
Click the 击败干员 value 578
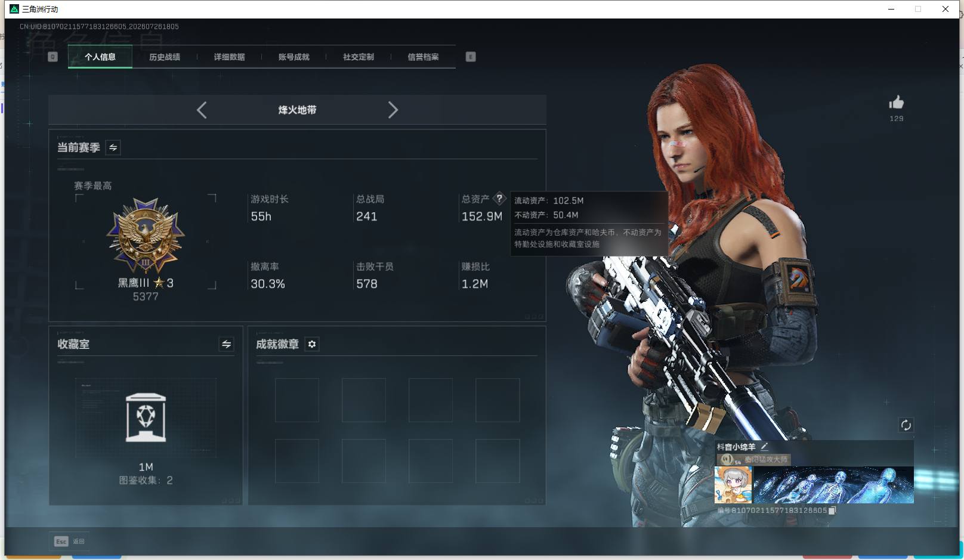pos(367,284)
